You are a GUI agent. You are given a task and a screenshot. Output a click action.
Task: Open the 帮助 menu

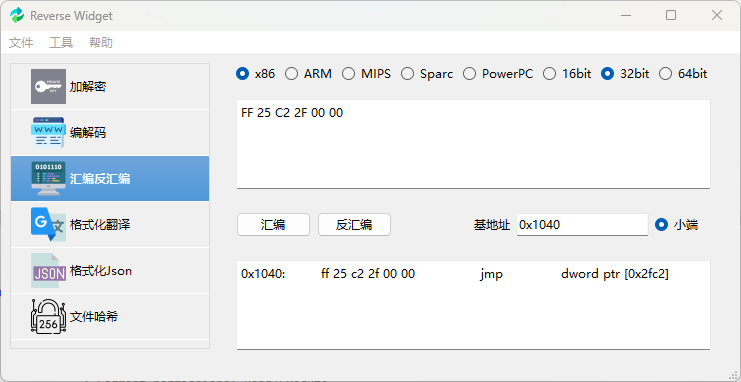pos(101,43)
